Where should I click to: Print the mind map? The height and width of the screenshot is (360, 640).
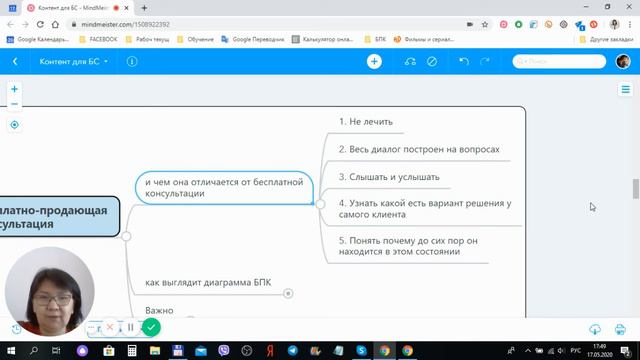click(620, 329)
